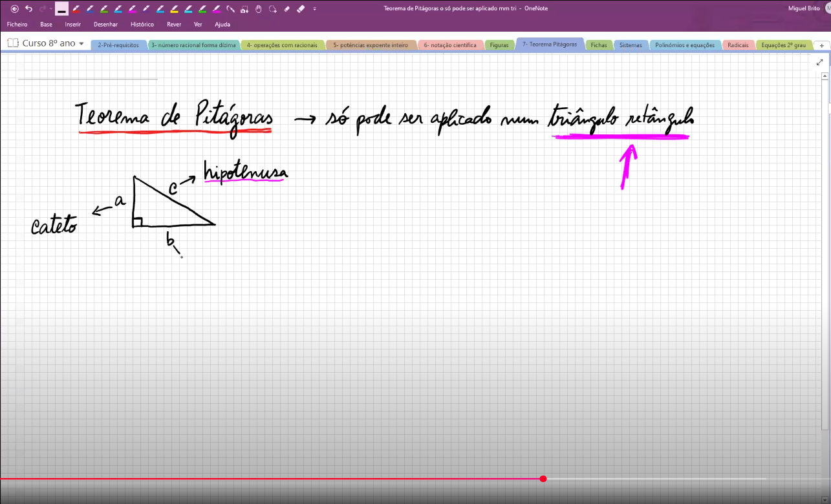Select the black pen with white swatch
This screenshot has height=504, width=831.
pyautogui.click(x=61, y=9)
